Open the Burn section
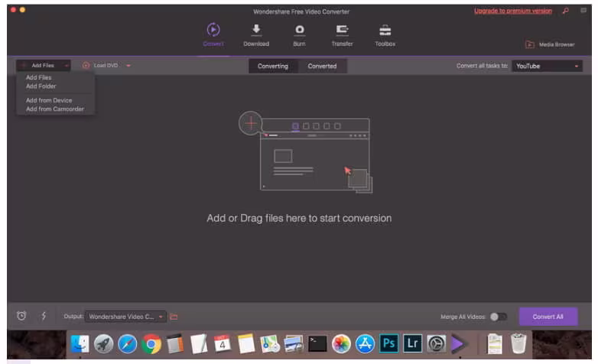598x364 pixels. click(x=299, y=35)
